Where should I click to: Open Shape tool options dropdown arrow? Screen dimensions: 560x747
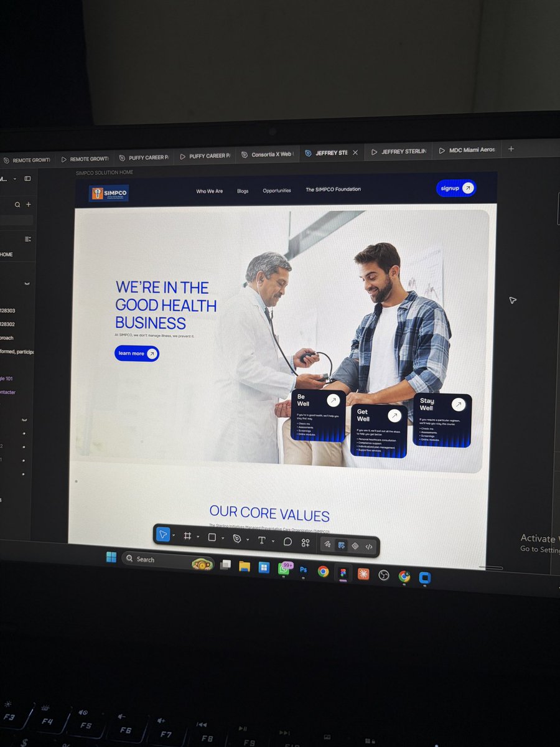[223, 538]
